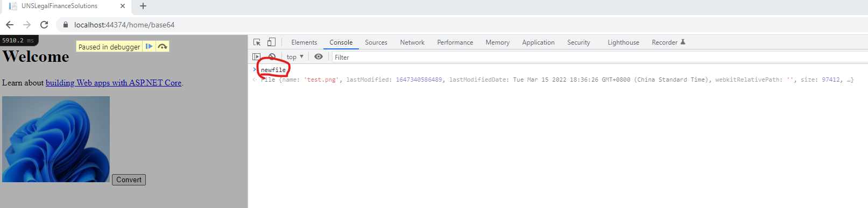This screenshot has width=868, height=208.
Task: Click the address bar URL
Action: (x=124, y=25)
